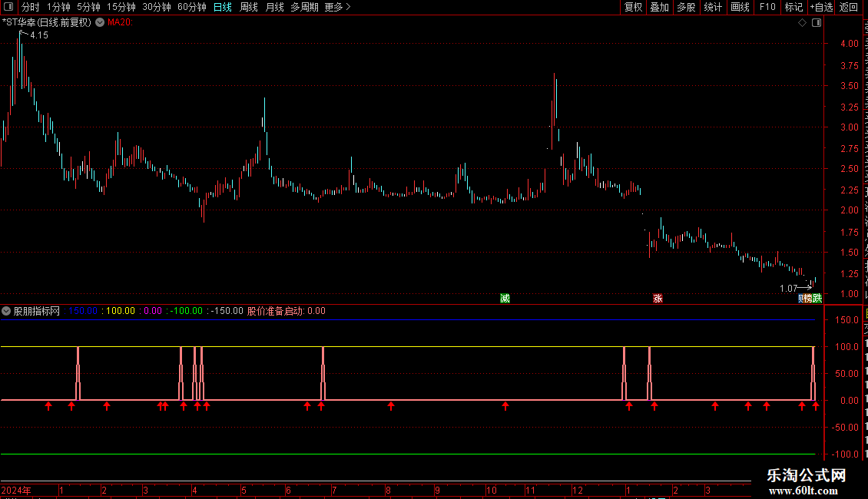The image size is (868, 499).
Task: Click the 返回 back button
Action: (848, 7)
